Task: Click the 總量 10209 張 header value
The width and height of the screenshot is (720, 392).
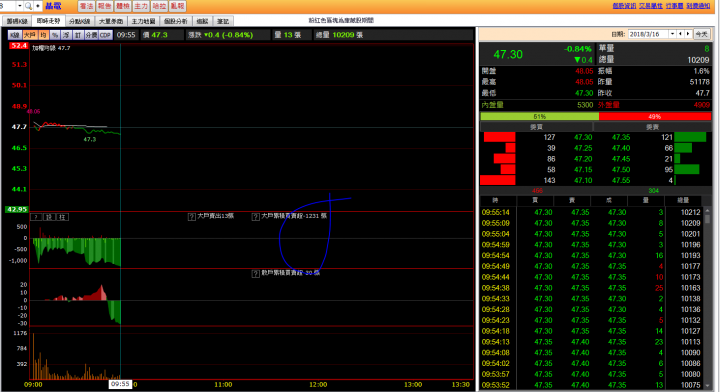Action: coord(339,35)
